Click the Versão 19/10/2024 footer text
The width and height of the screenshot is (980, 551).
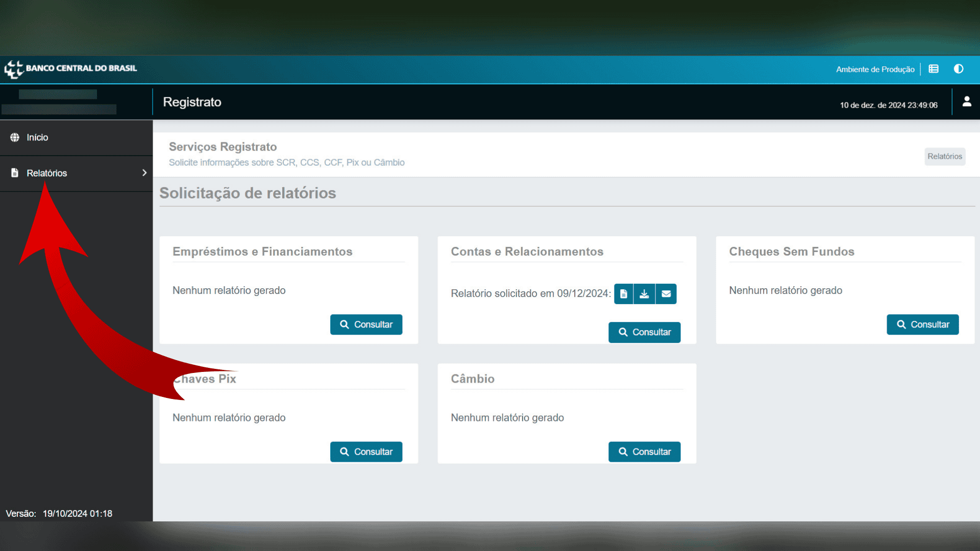[59, 514]
